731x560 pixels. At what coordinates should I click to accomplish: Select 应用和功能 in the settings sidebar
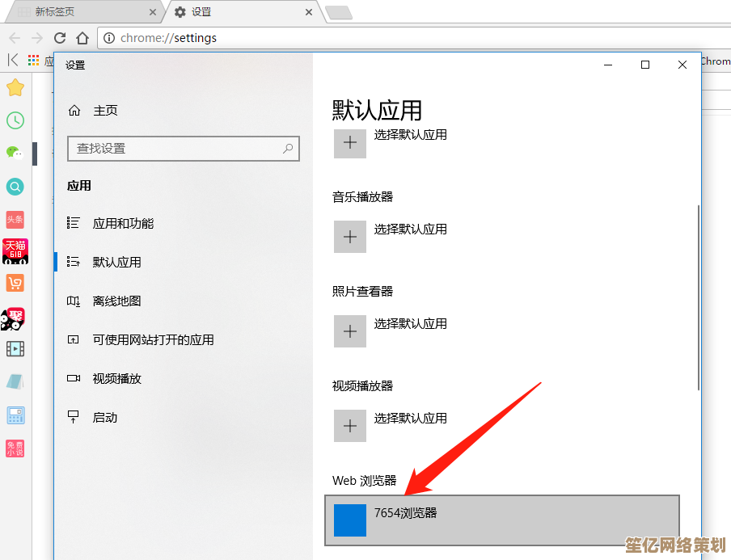tap(123, 223)
